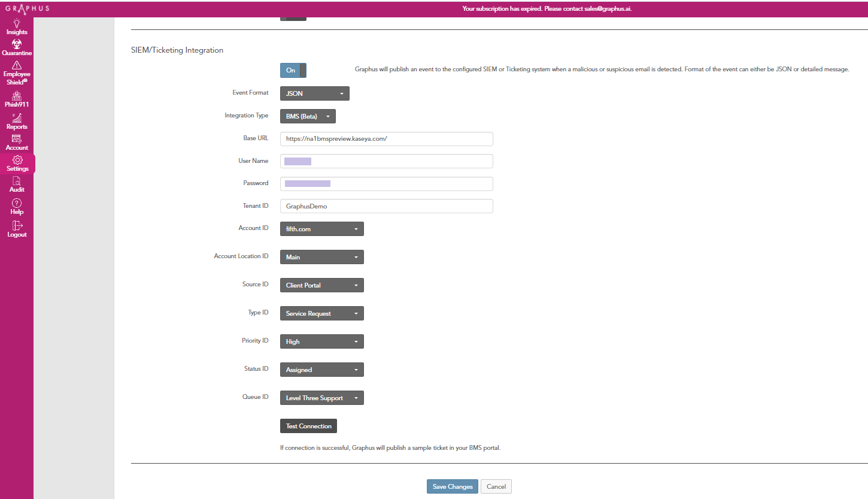This screenshot has height=499, width=868.
Task: Click the sample ticket BMS portal note
Action: click(x=390, y=447)
